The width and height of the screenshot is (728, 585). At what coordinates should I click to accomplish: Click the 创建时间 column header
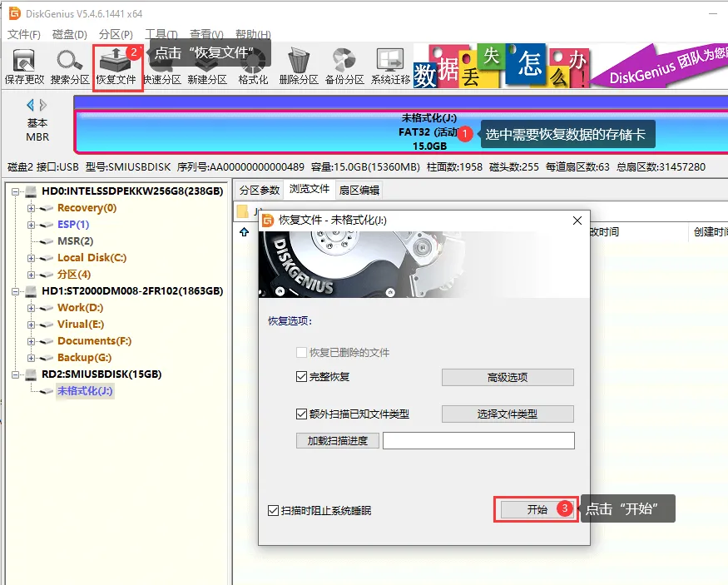point(709,231)
